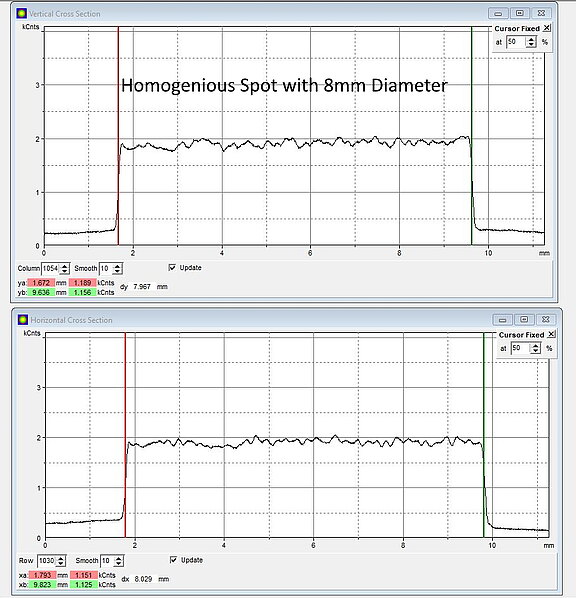The width and height of the screenshot is (576, 598).
Task: Close the Cursor Fixed panel in Horizontal Cross Section
Action: [551, 334]
